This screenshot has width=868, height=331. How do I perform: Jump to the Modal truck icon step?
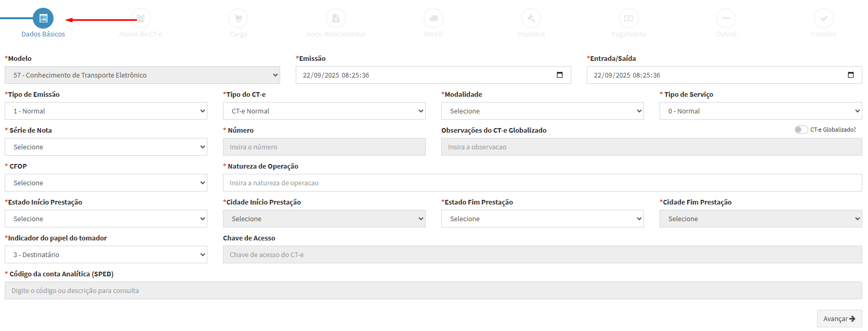(x=433, y=19)
